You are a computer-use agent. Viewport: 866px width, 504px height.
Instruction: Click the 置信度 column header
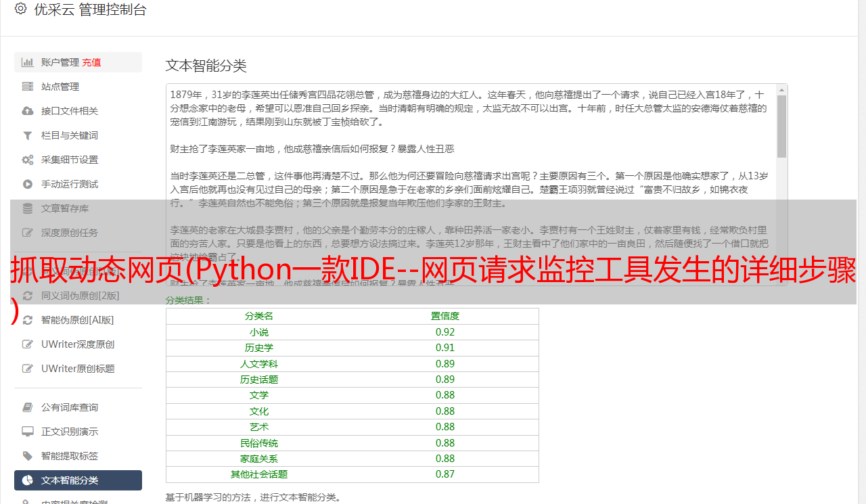(445, 316)
